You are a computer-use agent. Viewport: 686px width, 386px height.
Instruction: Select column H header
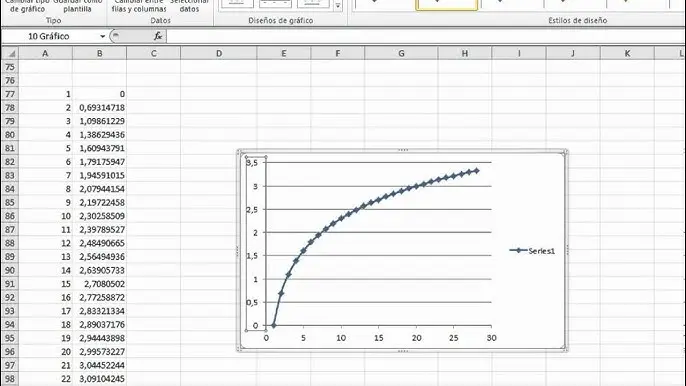pos(465,53)
